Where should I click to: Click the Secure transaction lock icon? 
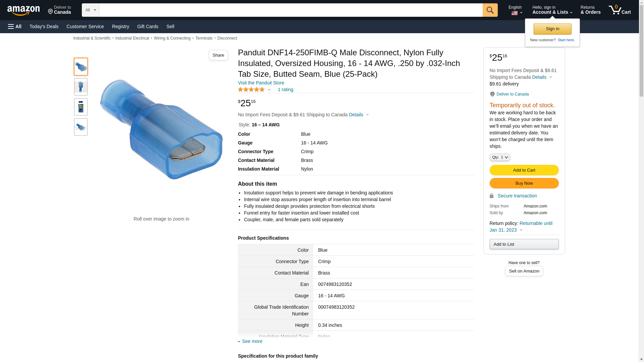pyautogui.click(x=491, y=196)
